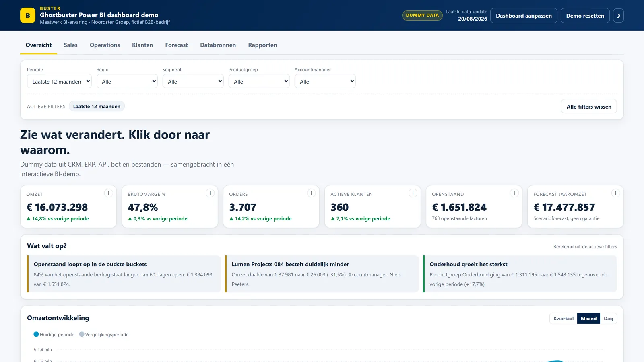Click the DUMMY DATA badge
The image size is (644, 362).
422,15
